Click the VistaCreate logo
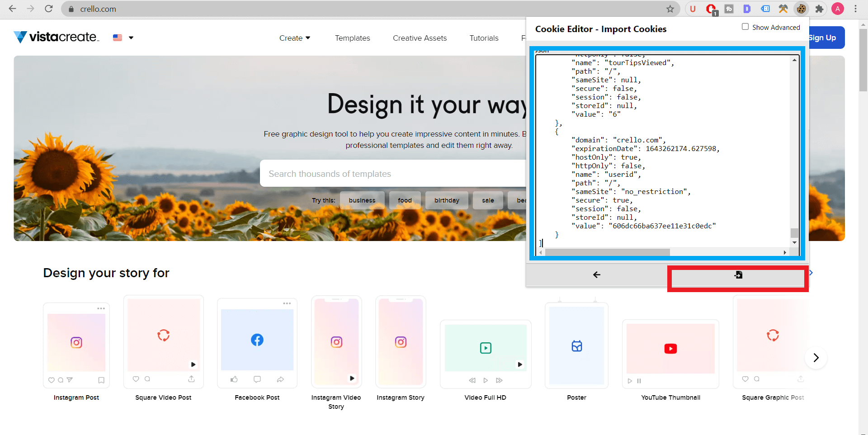The image size is (868, 435). tap(56, 37)
